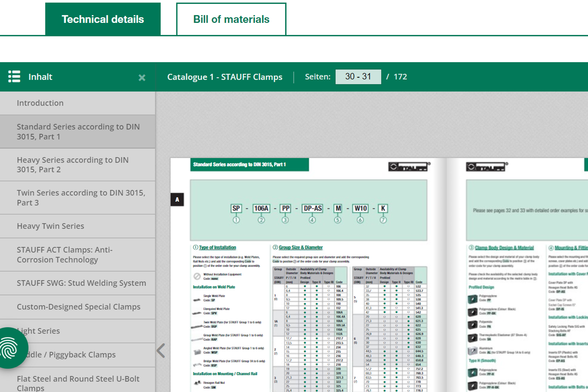Click the previous page chevron arrow
This screenshot has width=588, height=392.
tap(160, 350)
